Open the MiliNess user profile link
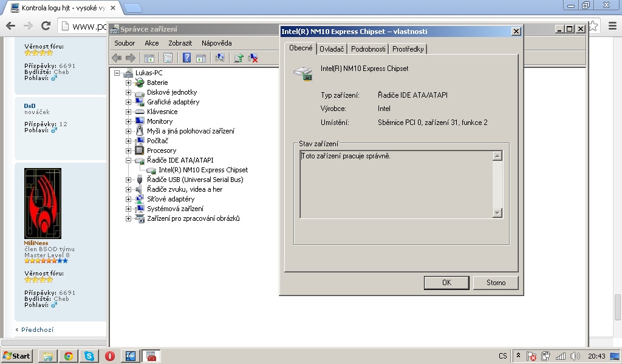 [36, 243]
